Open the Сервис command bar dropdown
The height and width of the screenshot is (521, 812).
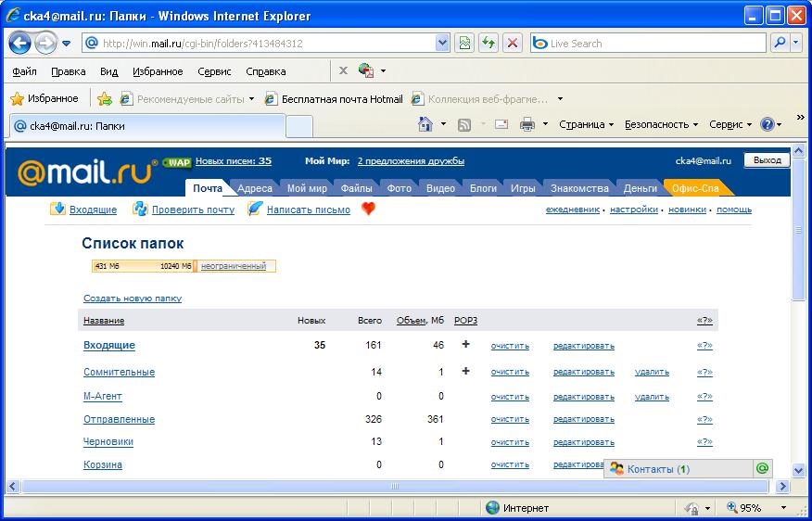(730, 124)
